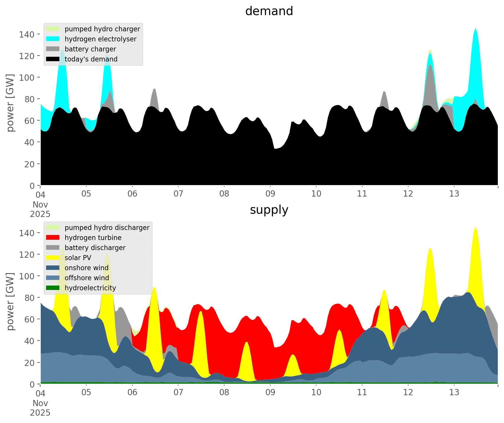The image size is (504, 423).
Task: Click the 09 date tick under supply chart
Action: (270, 393)
